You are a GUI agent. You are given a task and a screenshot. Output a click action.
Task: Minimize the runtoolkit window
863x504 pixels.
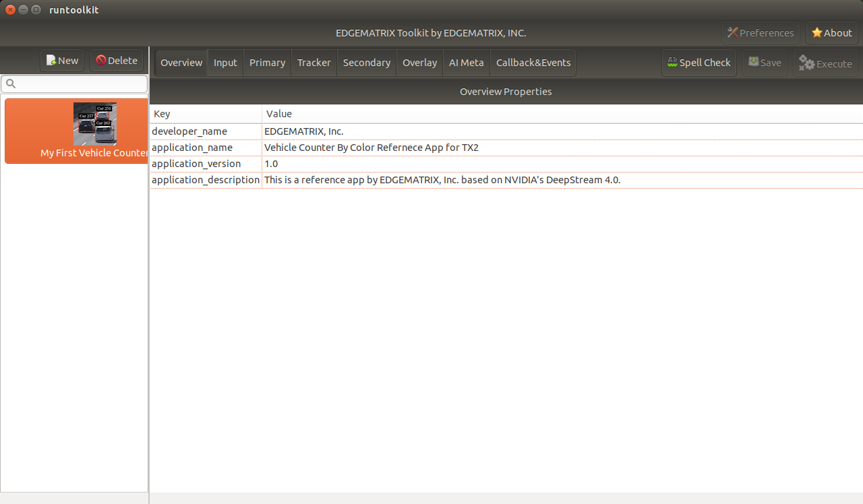tap(24, 9)
